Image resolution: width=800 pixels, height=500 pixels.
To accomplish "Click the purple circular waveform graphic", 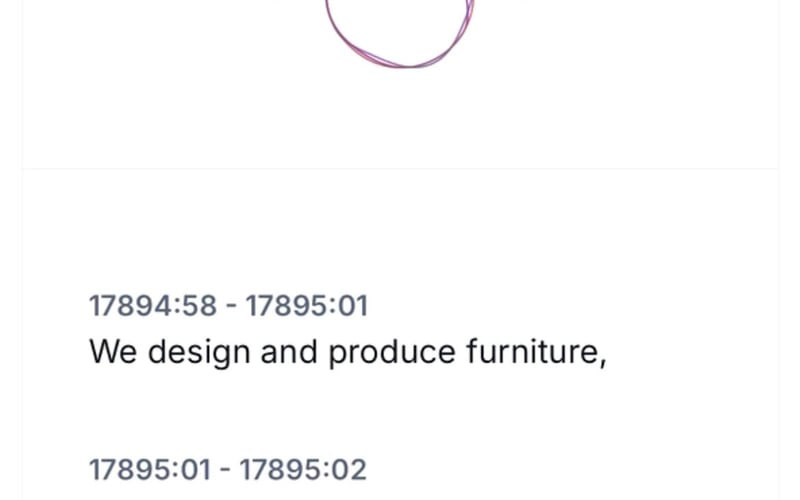I will pyautogui.click(x=400, y=33).
